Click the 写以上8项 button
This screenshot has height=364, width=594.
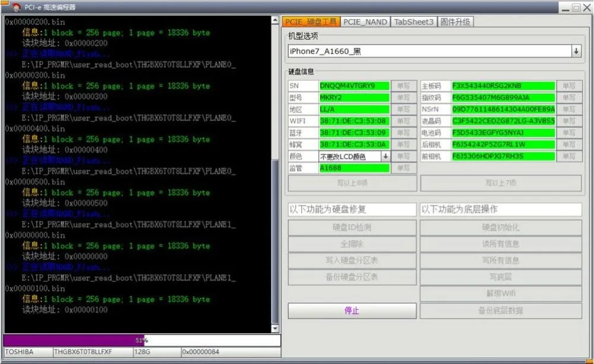352,183
